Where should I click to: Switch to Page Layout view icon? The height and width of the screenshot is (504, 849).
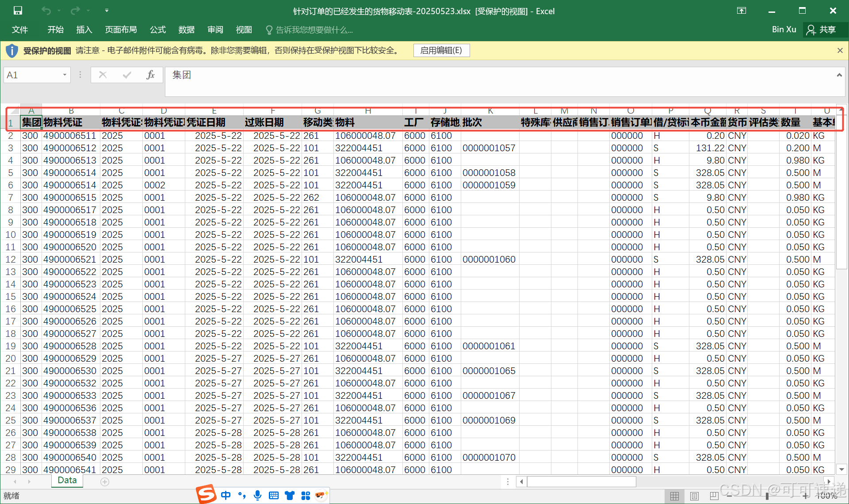694,496
